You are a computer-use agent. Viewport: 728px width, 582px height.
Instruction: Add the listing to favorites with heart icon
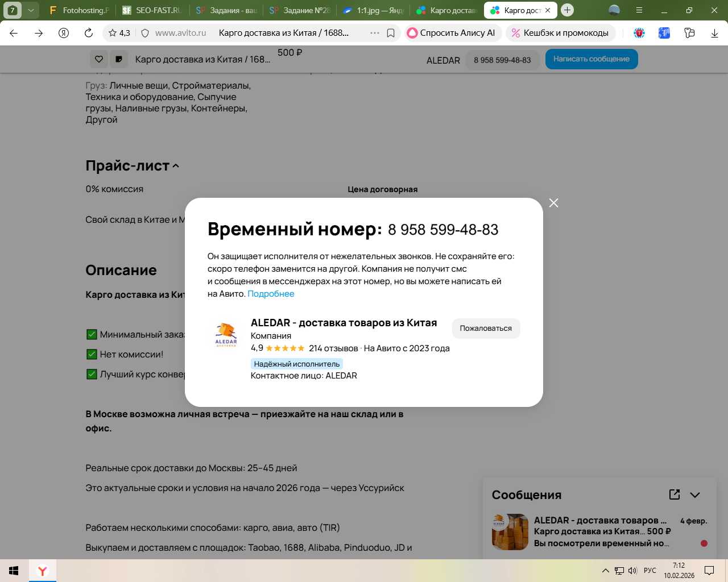pos(99,59)
